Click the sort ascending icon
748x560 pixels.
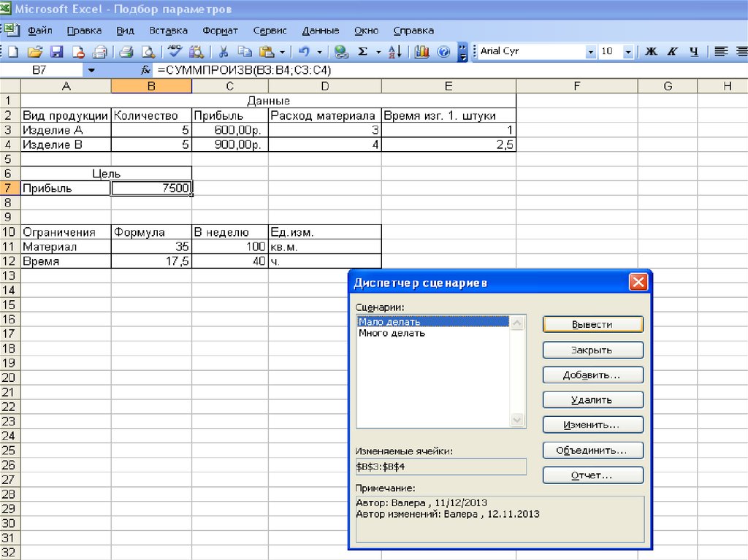click(x=395, y=52)
